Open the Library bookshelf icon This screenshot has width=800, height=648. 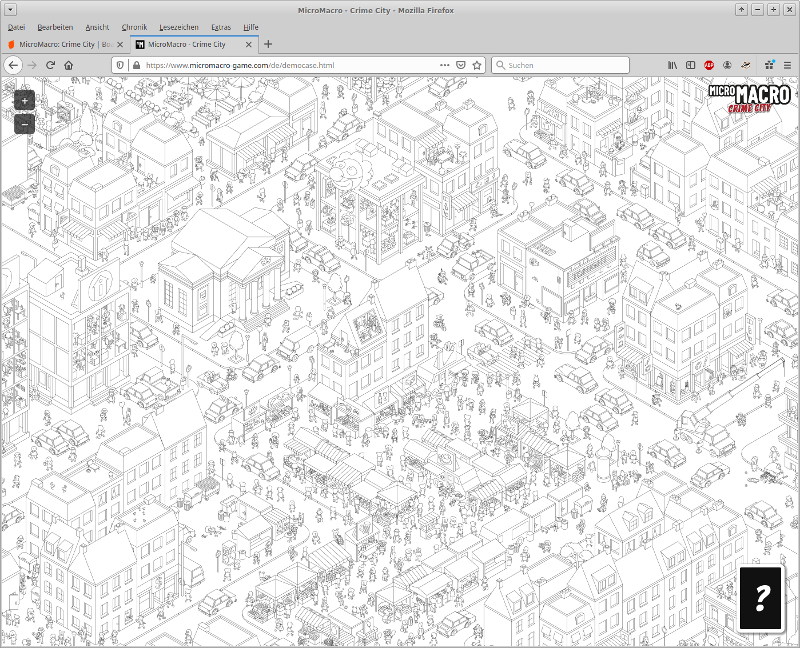(672, 65)
